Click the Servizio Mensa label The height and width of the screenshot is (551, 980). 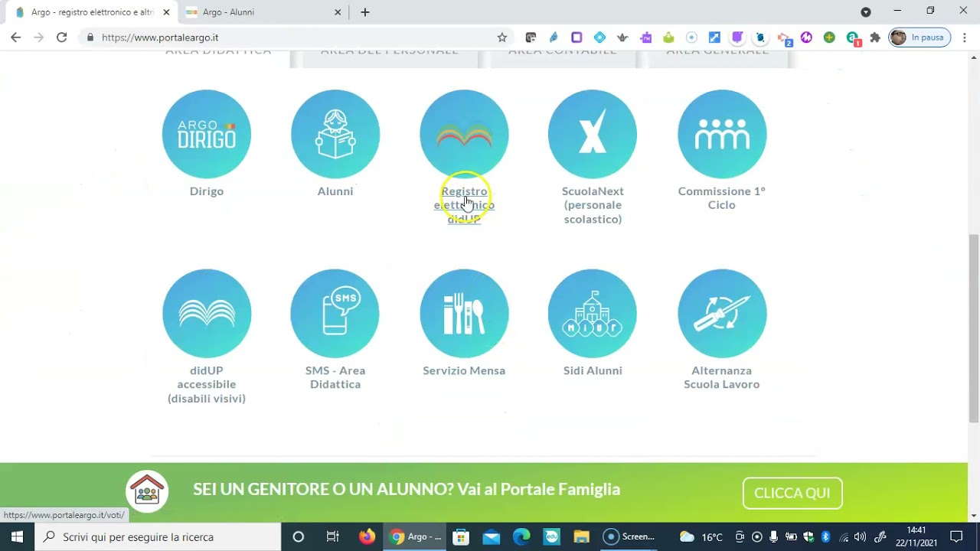click(464, 370)
